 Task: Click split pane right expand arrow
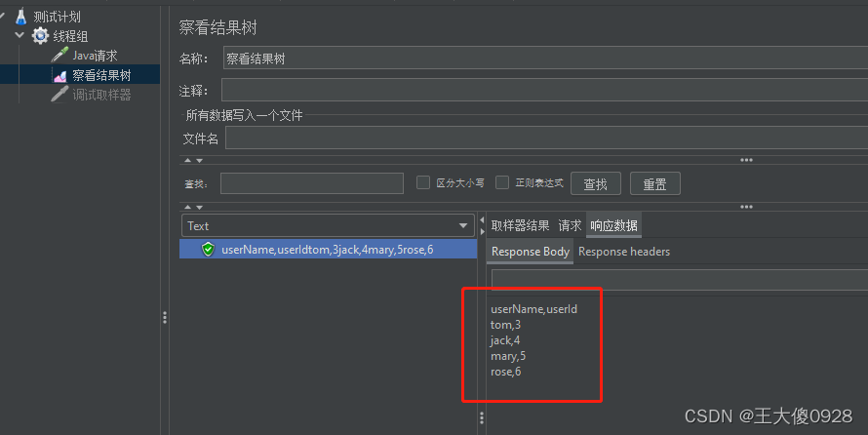click(x=482, y=231)
